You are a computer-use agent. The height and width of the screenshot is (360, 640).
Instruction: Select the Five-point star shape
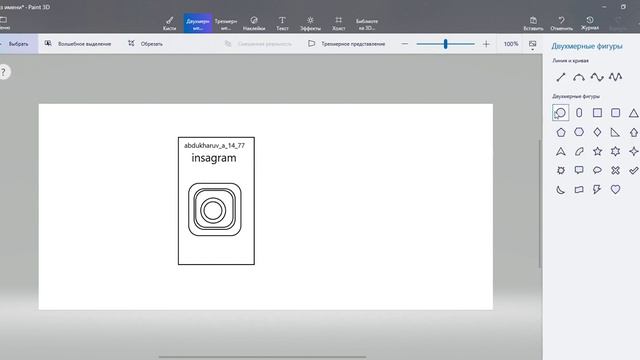tap(597, 151)
